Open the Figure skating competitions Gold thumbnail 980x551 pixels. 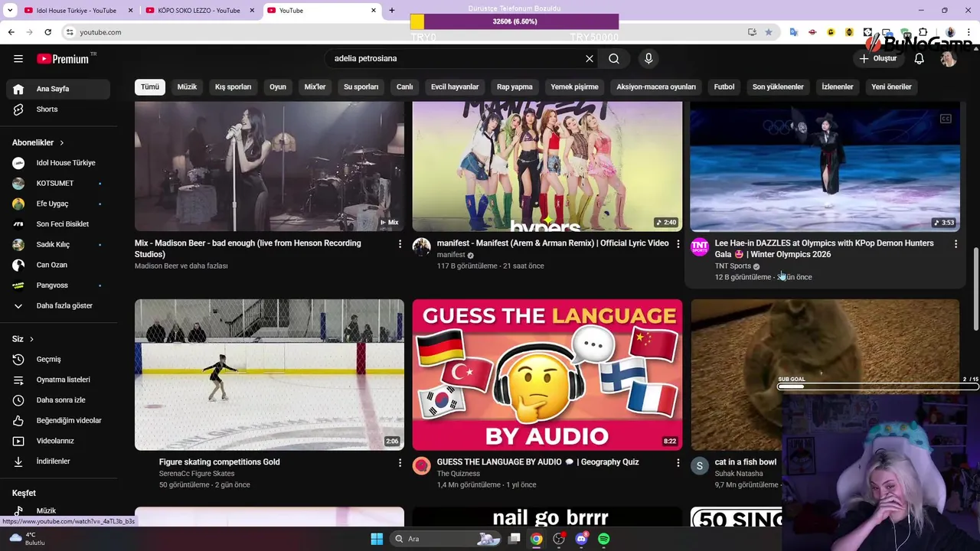point(269,375)
